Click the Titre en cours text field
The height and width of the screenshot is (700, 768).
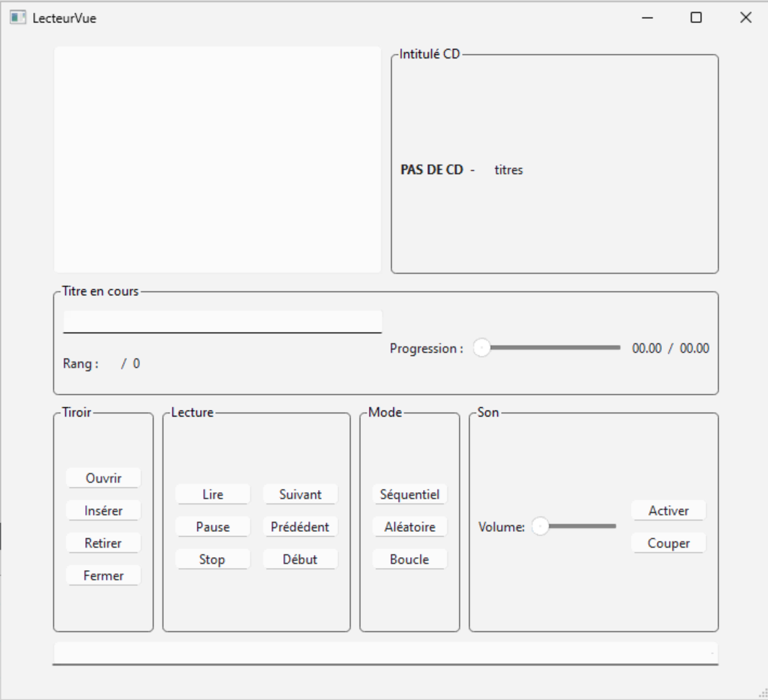(222, 322)
